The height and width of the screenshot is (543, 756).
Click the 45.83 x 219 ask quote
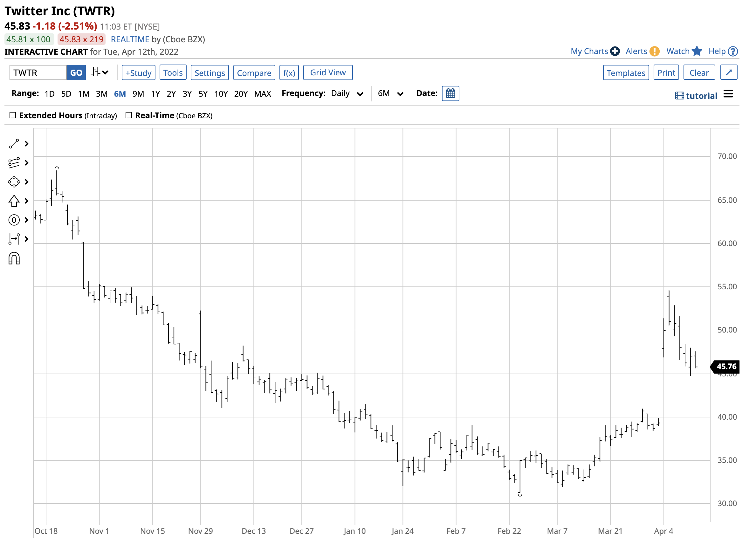point(81,39)
